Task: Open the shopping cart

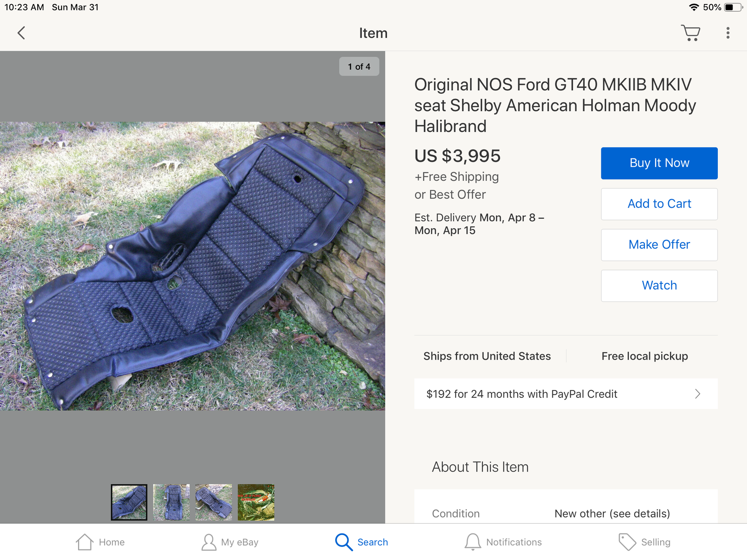Action: coord(691,33)
